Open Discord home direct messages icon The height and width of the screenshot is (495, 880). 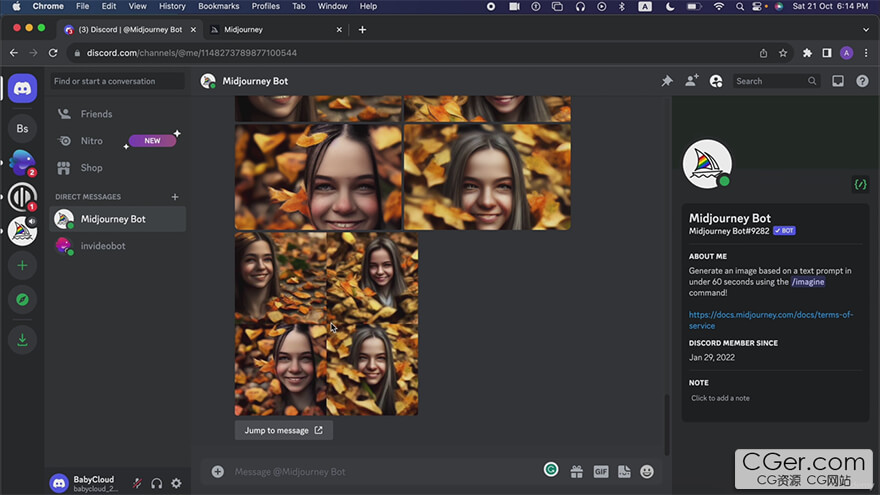coord(22,88)
